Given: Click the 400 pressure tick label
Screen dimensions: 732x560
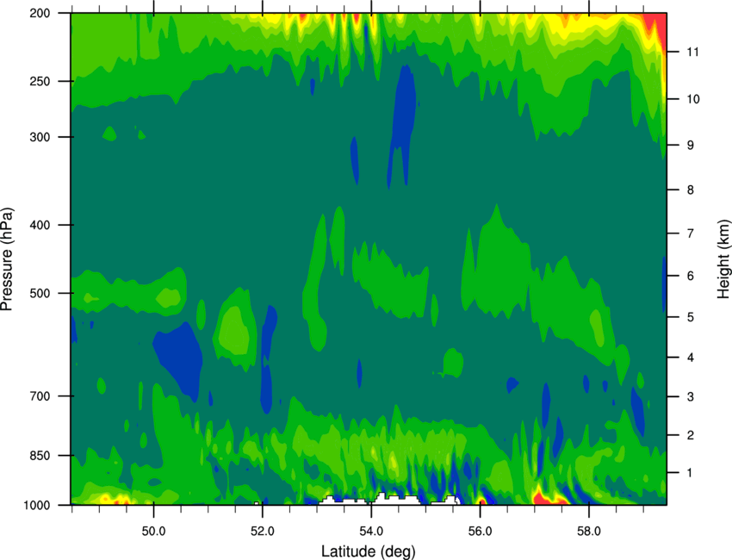Looking at the screenshot, I should tap(40, 225).
